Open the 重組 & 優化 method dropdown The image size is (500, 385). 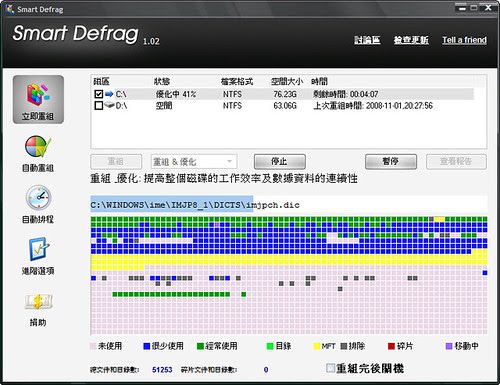[x=194, y=162]
